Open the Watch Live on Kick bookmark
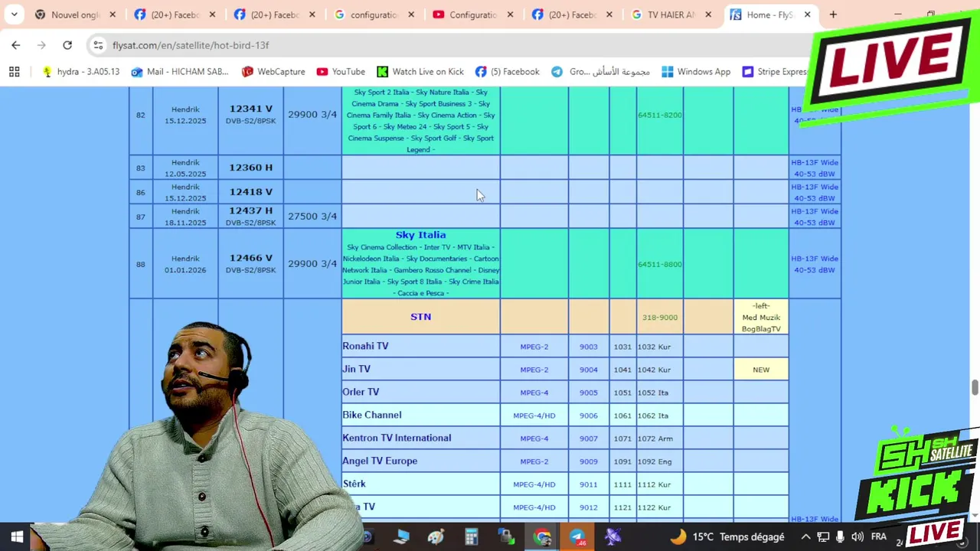The height and width of the screenshot is (551, 980). (420, 71)
